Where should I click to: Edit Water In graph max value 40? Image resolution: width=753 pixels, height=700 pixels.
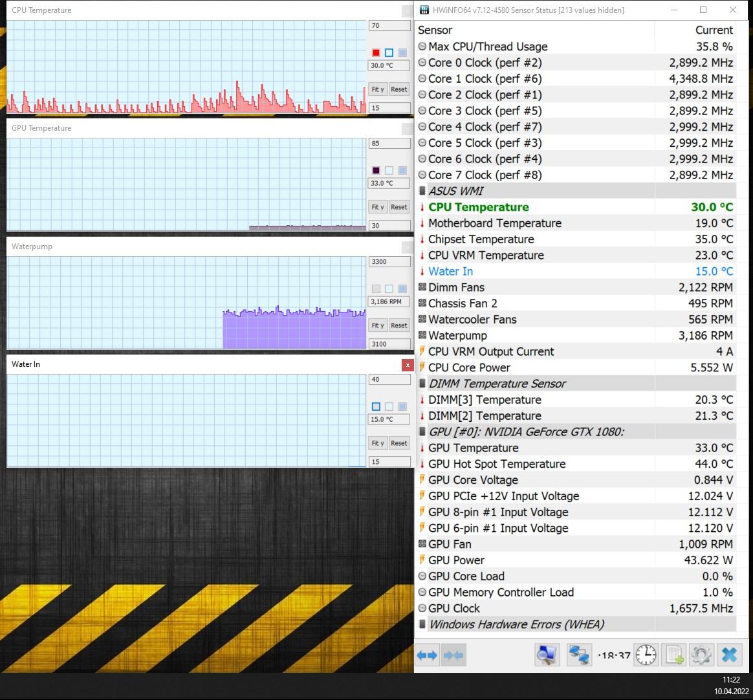pyautogui.click(x=389, y=379)
